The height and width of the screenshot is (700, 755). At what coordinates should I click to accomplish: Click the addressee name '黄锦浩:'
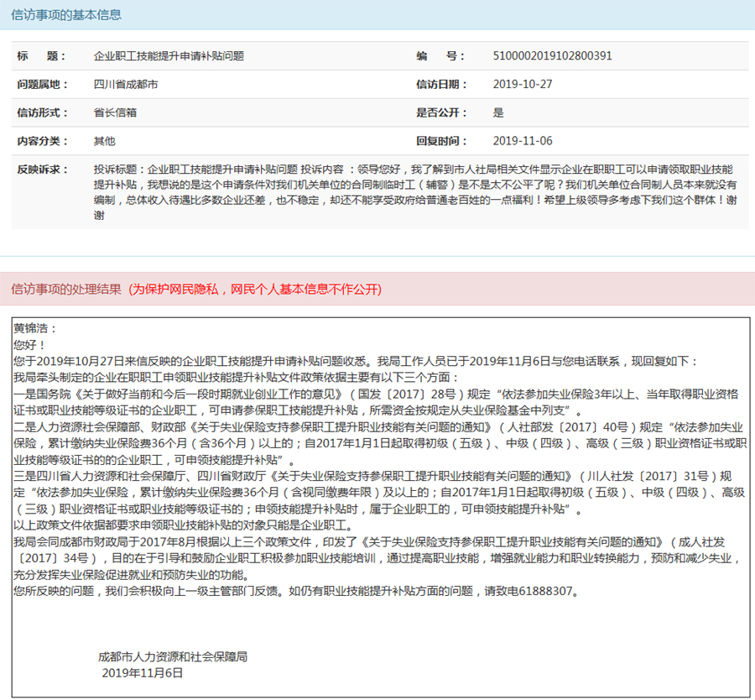35,328
